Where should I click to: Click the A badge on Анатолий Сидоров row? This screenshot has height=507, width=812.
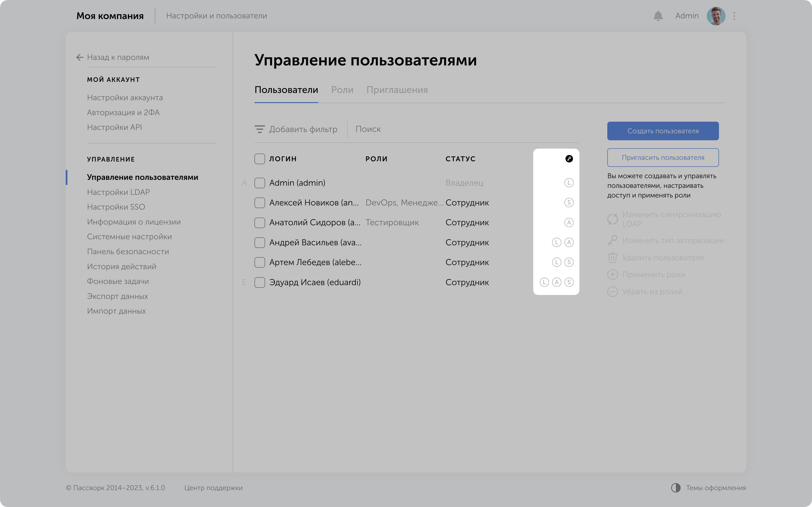pos(569,222)
